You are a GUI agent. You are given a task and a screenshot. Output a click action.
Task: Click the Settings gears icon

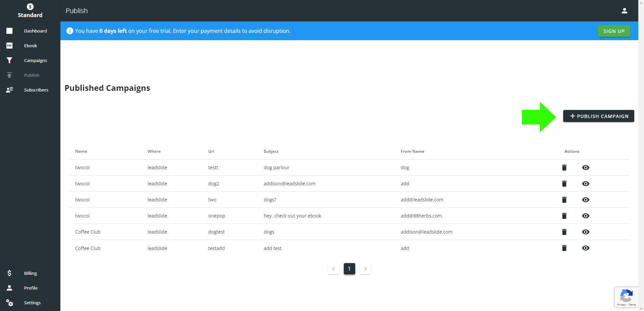(9, 303)
